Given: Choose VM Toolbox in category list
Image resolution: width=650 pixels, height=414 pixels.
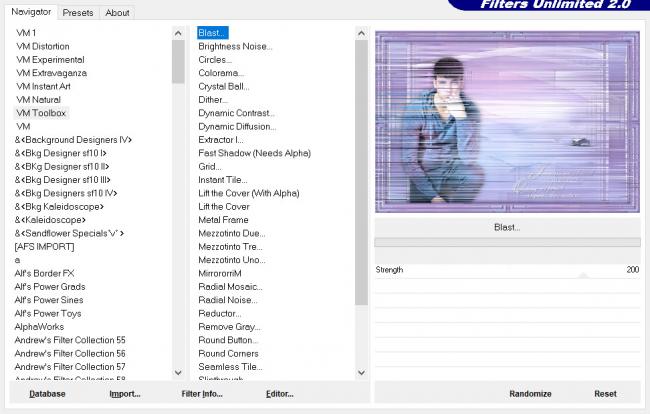Looking at the screenshot, I should (x=41, y=113).
